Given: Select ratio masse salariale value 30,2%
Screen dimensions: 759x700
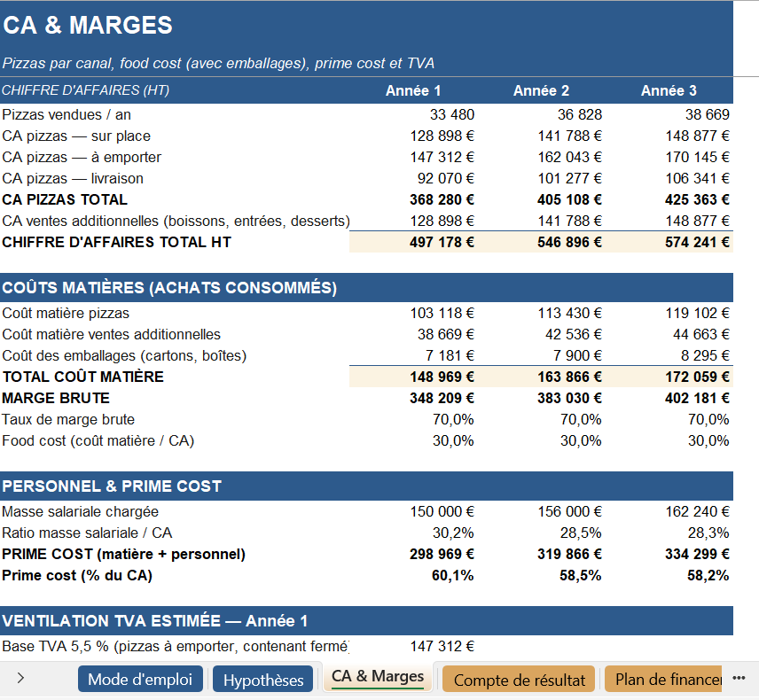Looking at the screenshot, I should pyautogui.click(x=453, y=533).
